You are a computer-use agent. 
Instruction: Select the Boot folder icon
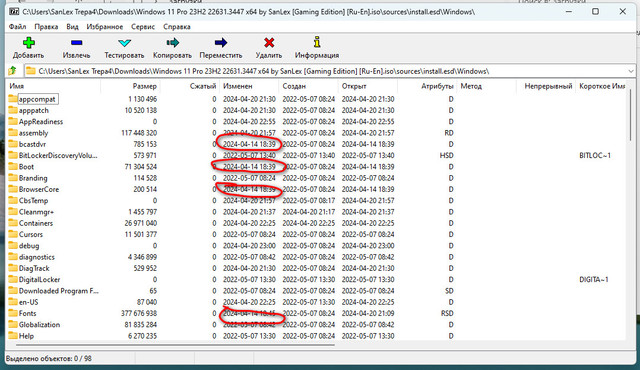(13, 166)
